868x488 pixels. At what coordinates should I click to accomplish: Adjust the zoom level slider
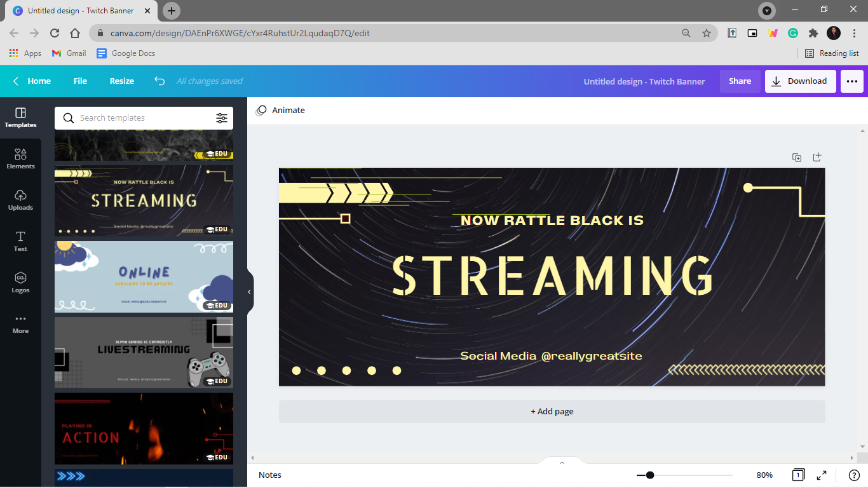tap(649, 475)
